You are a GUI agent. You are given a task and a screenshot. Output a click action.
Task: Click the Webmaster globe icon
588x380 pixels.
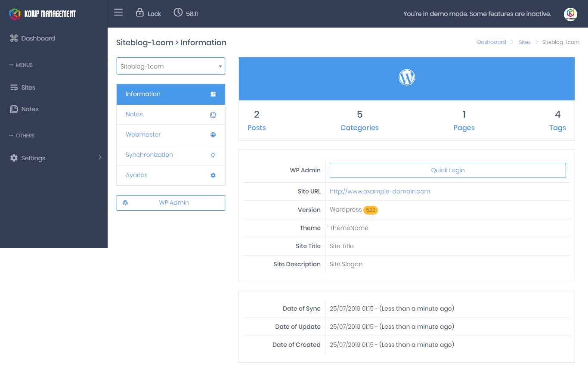(x=213, y=135)
